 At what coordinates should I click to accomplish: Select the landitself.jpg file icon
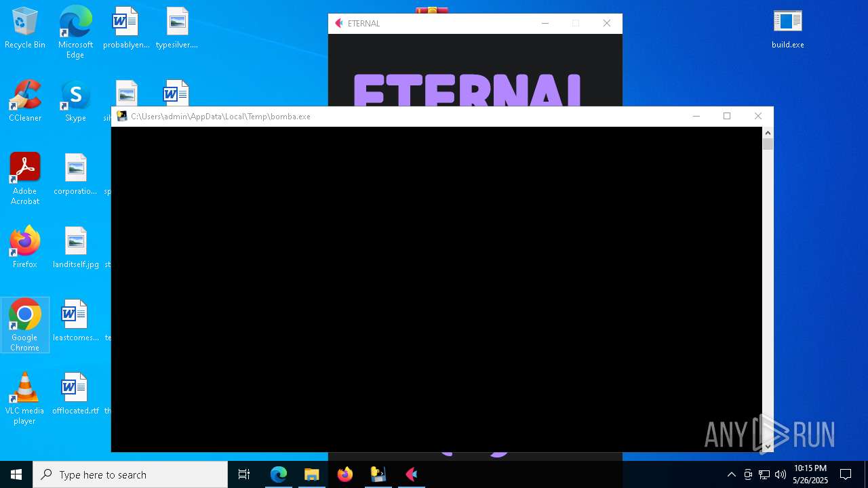(x=75, y=248)
